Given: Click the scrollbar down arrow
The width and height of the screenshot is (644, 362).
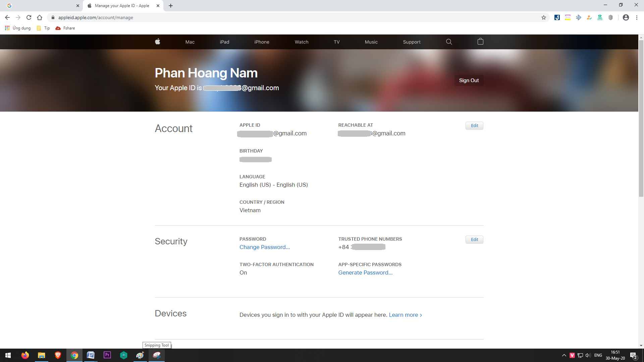Looking at the screenshot, I should pyautogui.click(x=641, y=346).
